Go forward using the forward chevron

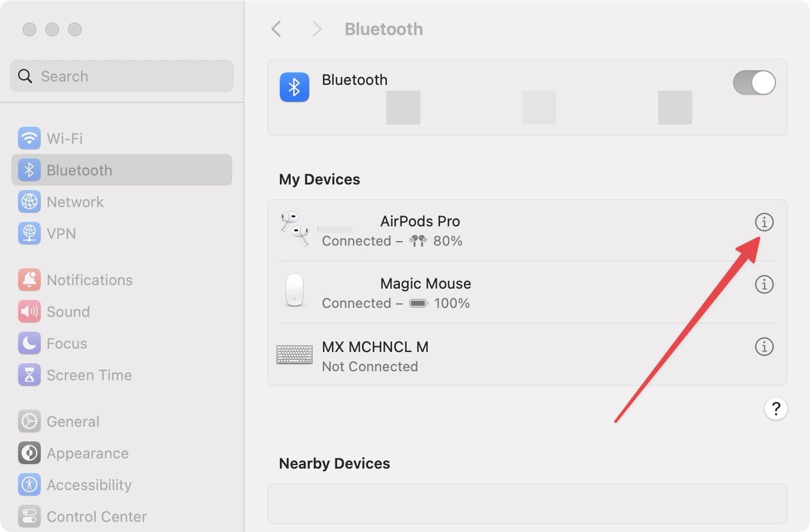tap(317, 29)
